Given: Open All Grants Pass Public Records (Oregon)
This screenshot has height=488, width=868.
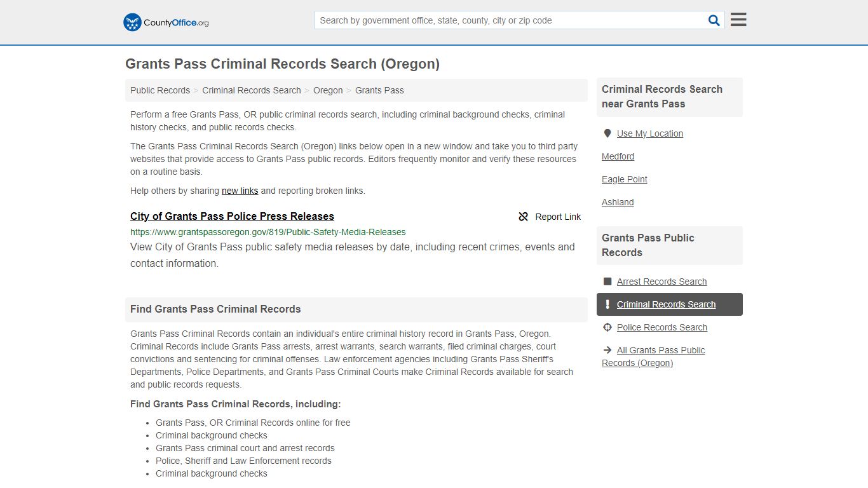Looking at the screenshot, I should (x=653, y=356).
